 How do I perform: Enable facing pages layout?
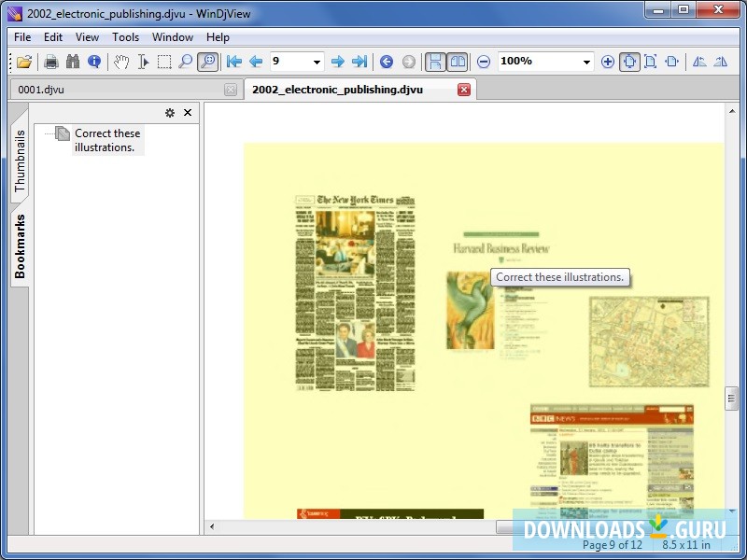click(458, 61)
